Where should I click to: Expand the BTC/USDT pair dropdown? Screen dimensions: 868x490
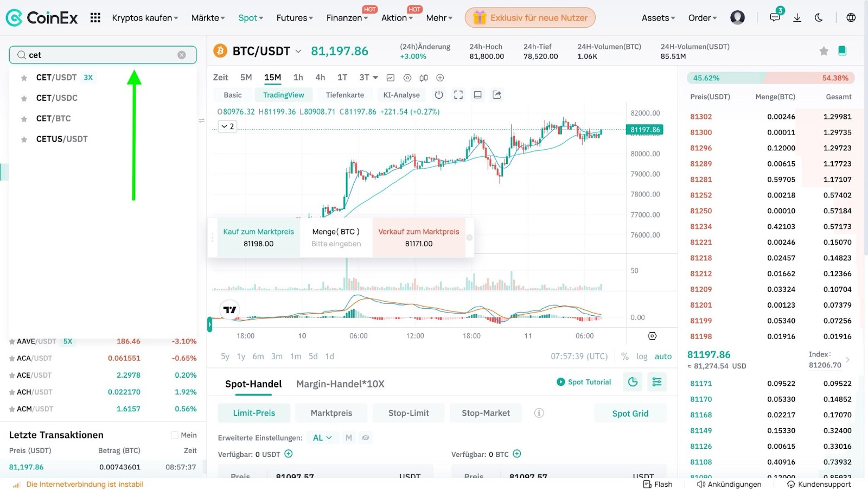click(x=298, y=52)
